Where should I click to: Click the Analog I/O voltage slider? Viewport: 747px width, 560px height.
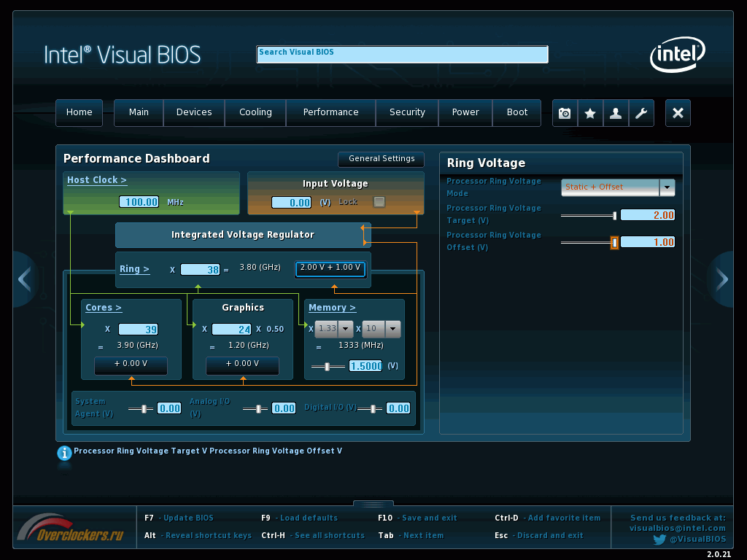click(x=255, y=408)
